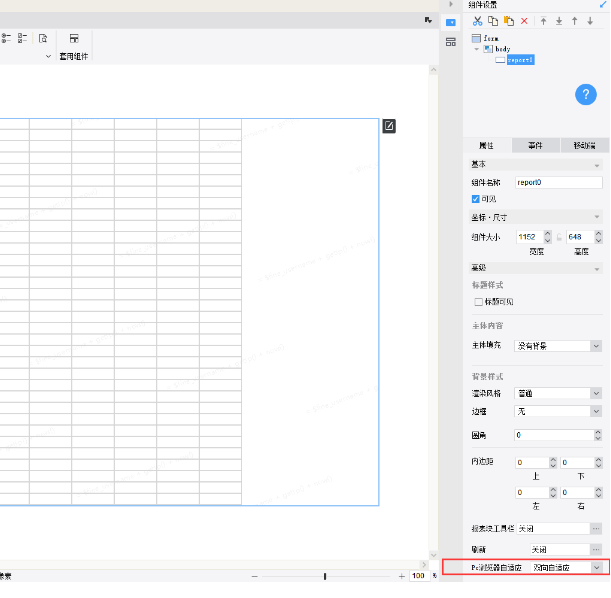The image size is (611, 598).
Task: Select the document search widget icon
Action: click(x=43, y=38)
